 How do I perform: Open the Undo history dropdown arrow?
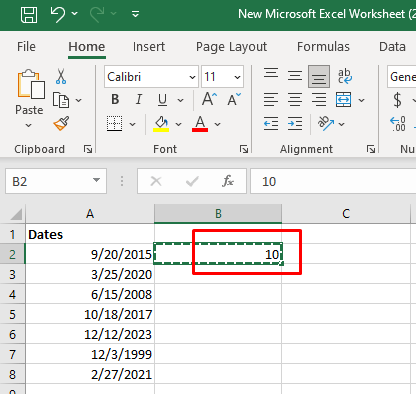tap(75, 14)
